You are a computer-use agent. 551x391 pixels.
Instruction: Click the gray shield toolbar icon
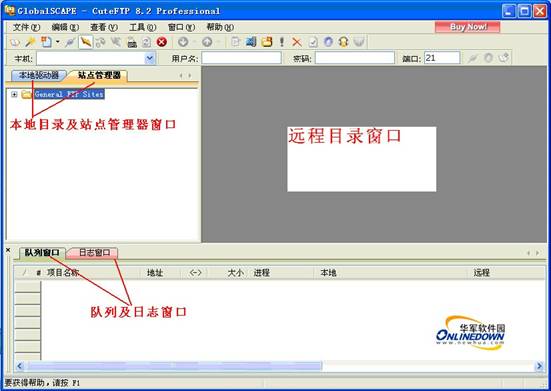[x=359, y=42]
